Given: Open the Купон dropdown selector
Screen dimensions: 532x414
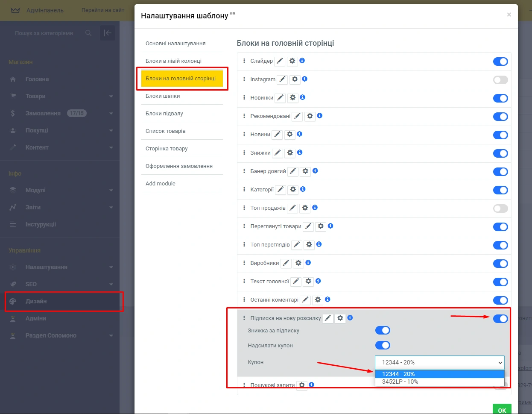Looking at the screenshot, I should click(x=439, y=362).
